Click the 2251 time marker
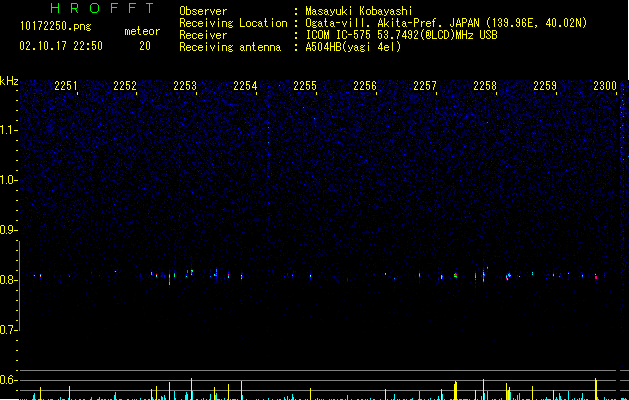The width and height of the screenshot is (629, 400). click(66, 86)
